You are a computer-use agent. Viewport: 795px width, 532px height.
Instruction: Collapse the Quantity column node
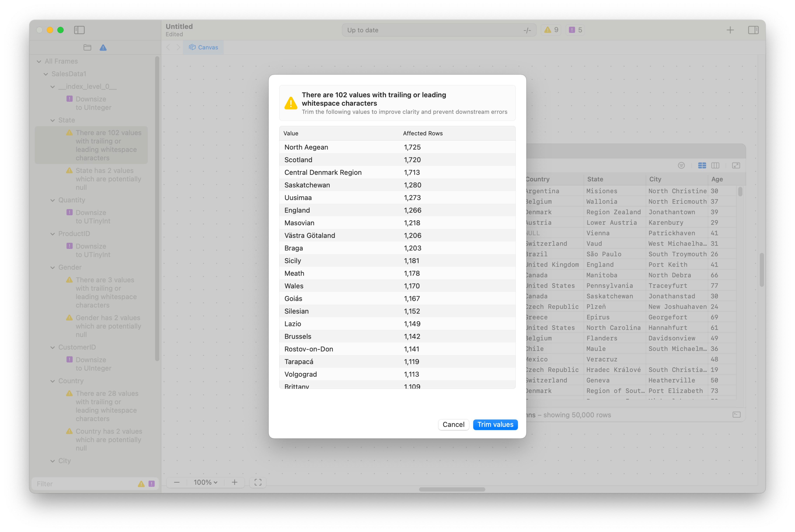tap(53, 200)
